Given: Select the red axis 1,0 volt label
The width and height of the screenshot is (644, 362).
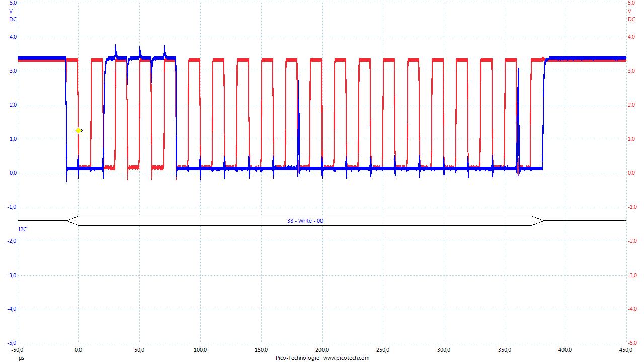Looking at the screenshot, I should (632, 139).
